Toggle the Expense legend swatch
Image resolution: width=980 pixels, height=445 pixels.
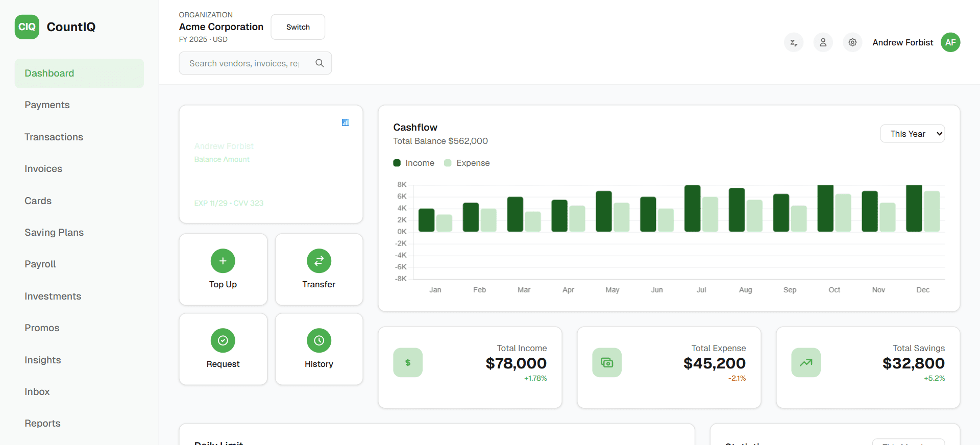click(x=448, y=163)
